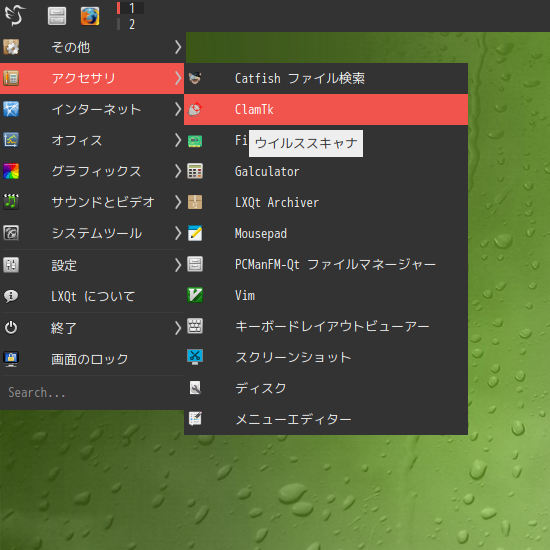Click the Galculator calculator icon
Screen dimensions: 550x550
click(195, 171)
